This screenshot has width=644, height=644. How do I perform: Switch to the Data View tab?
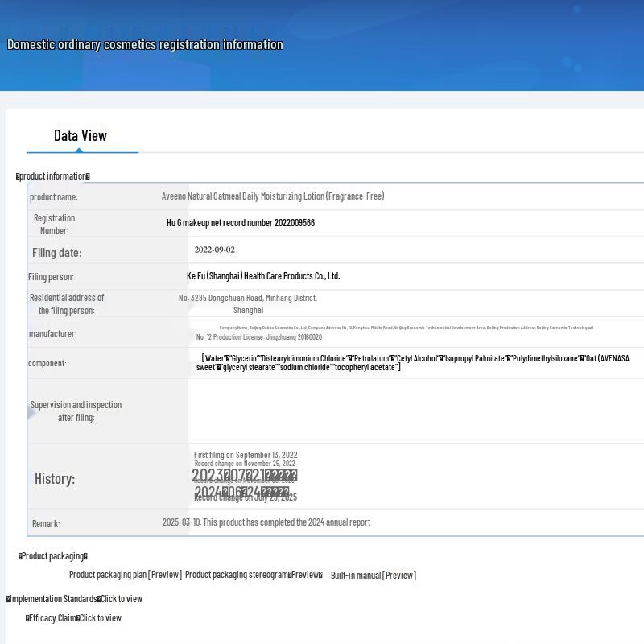click(x=80, y=135)
